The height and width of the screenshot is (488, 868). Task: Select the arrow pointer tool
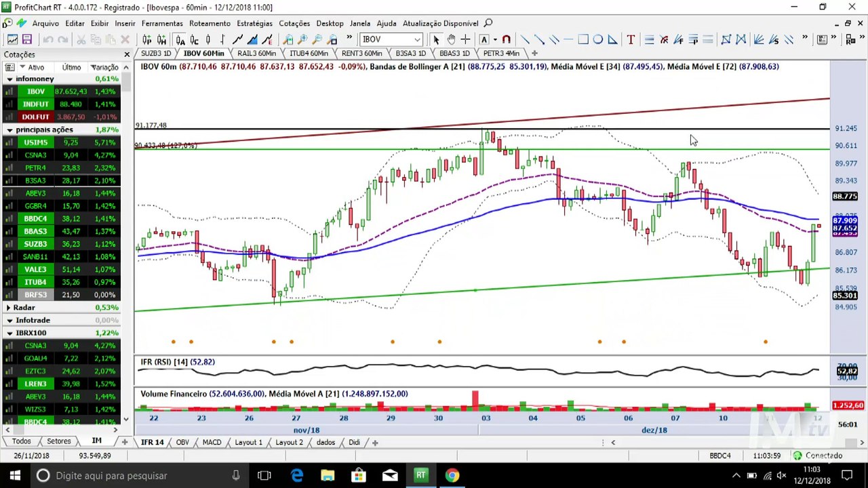point(436,39)
